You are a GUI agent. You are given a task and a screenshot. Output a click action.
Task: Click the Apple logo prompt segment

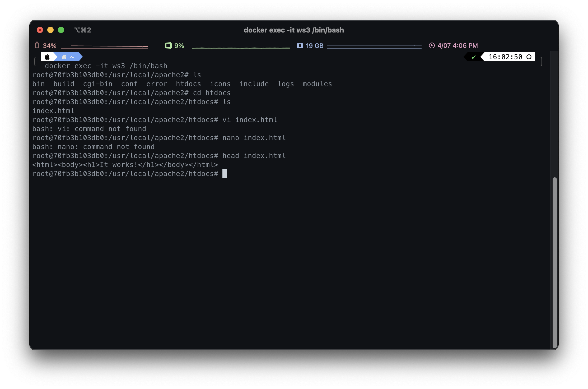[x=47, y=57]
